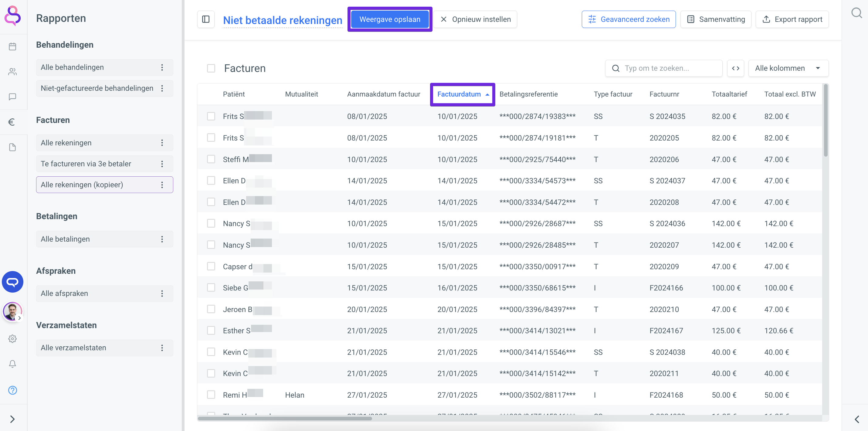Tick checkbox for Steffi M invoice 2020206
The image size is (868, 431).
(x=211, y=159)
